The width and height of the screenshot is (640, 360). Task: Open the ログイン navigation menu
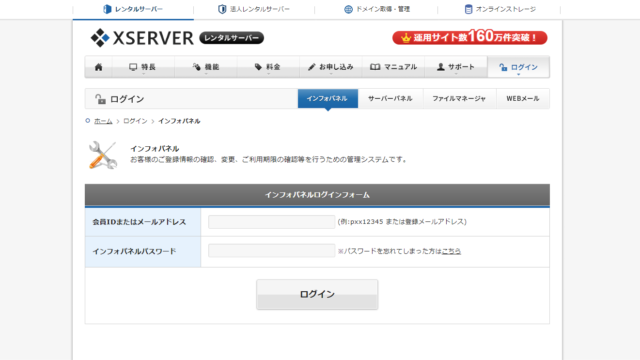point(518,67)
